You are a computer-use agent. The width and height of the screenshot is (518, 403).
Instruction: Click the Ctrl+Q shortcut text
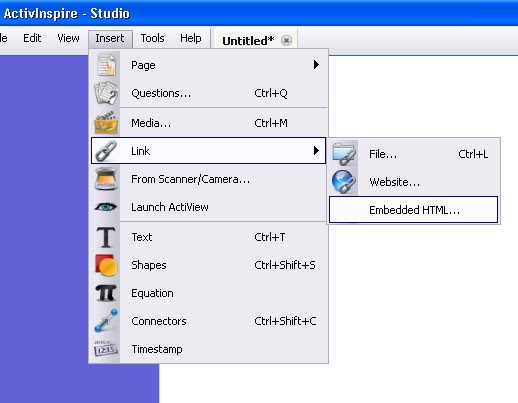(271, 93)
